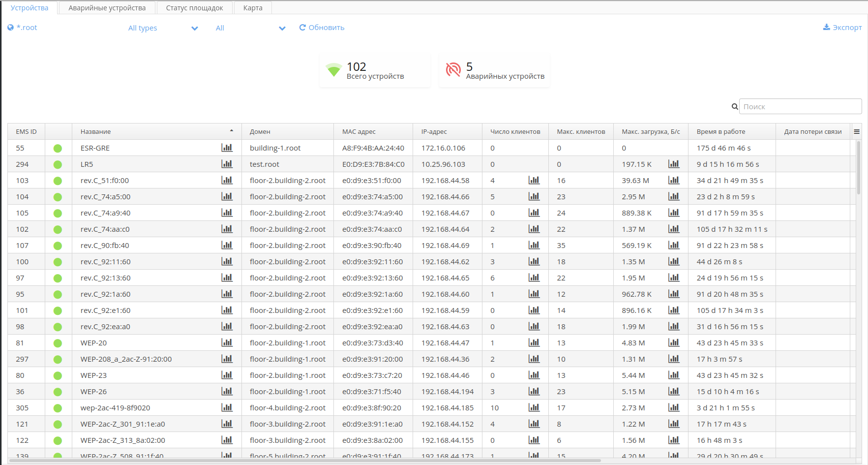Sort by the IP-адрес column header
The width and height of the screenshot is (868, 465).
[448, 131]
